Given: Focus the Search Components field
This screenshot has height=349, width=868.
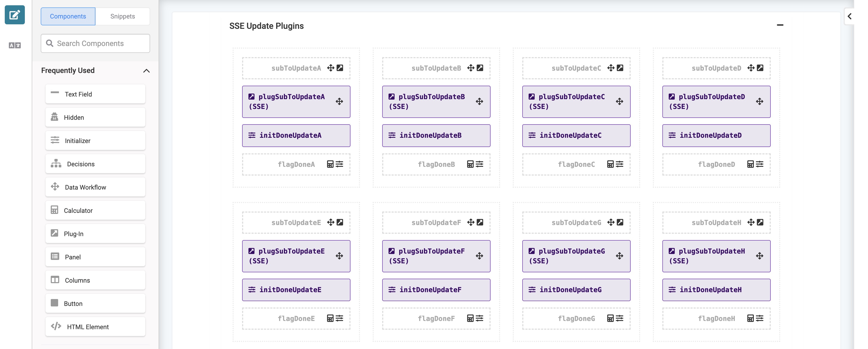Looking at the screenshot, I should [95, 43].
